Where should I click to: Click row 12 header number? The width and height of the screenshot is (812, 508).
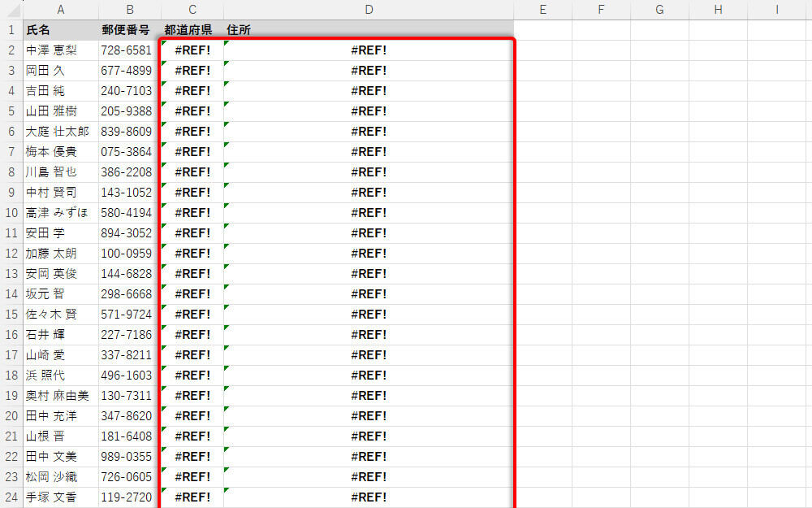[x=11, y=254]
